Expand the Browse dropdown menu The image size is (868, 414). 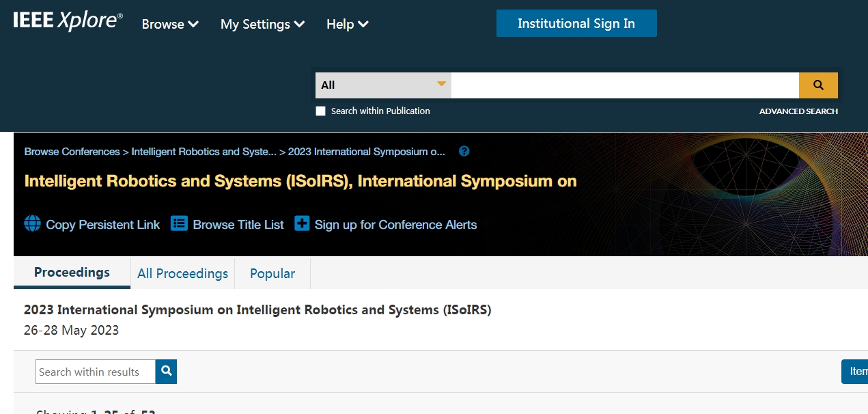point(170,24)
